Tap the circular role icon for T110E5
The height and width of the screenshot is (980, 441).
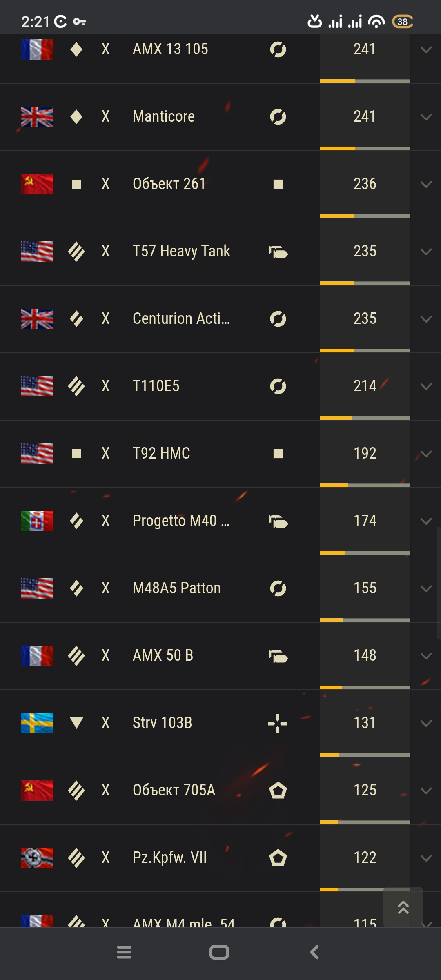278,386
